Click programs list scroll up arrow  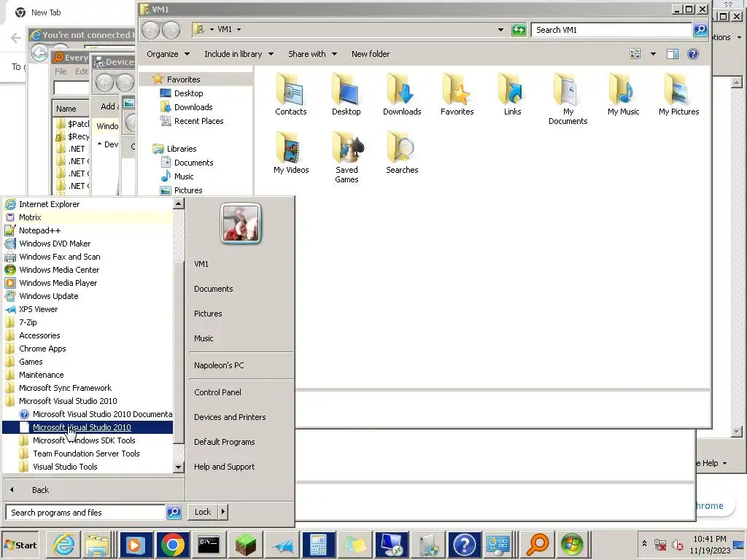[x=178, y=203]
